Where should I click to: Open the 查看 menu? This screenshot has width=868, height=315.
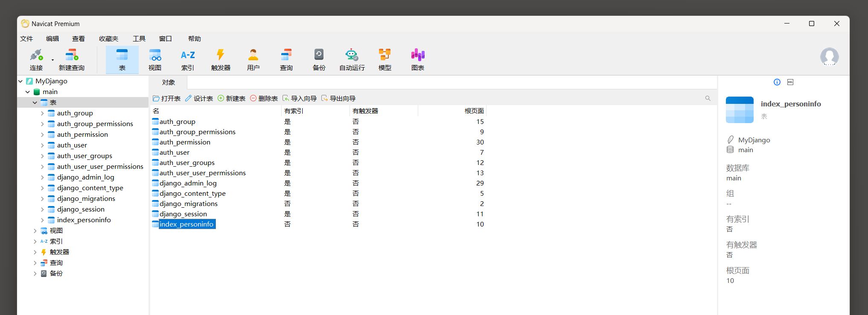click(x=79, y=39)
